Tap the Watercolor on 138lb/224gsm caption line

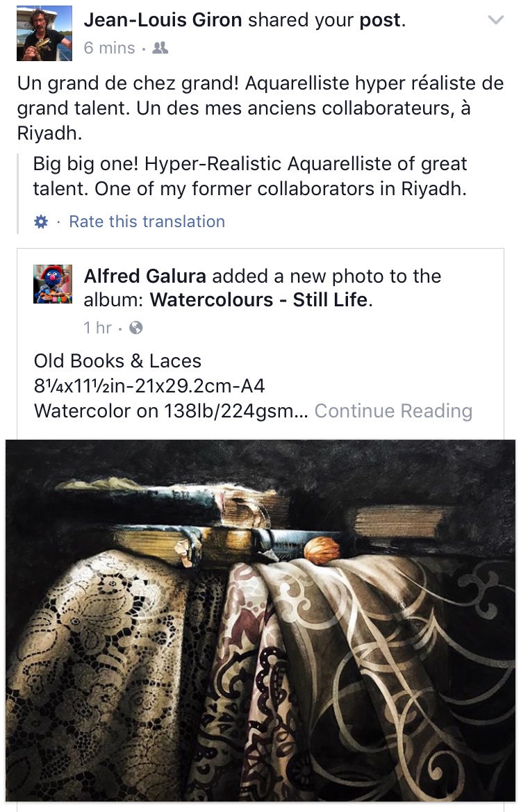point(171,411)
